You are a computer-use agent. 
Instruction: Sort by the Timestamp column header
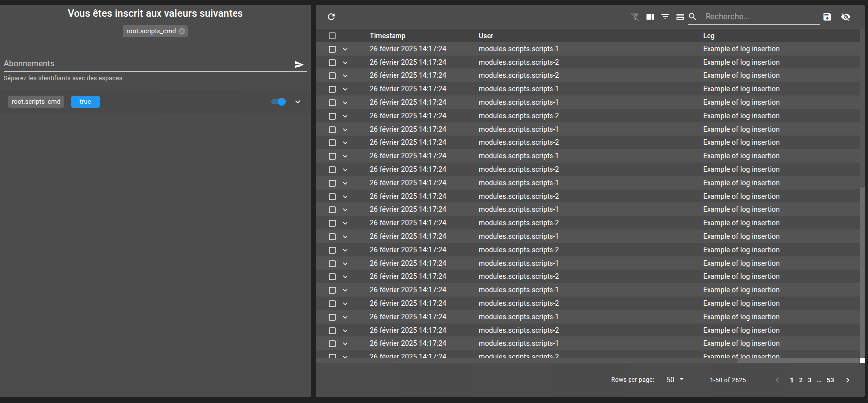click(388, 36)
